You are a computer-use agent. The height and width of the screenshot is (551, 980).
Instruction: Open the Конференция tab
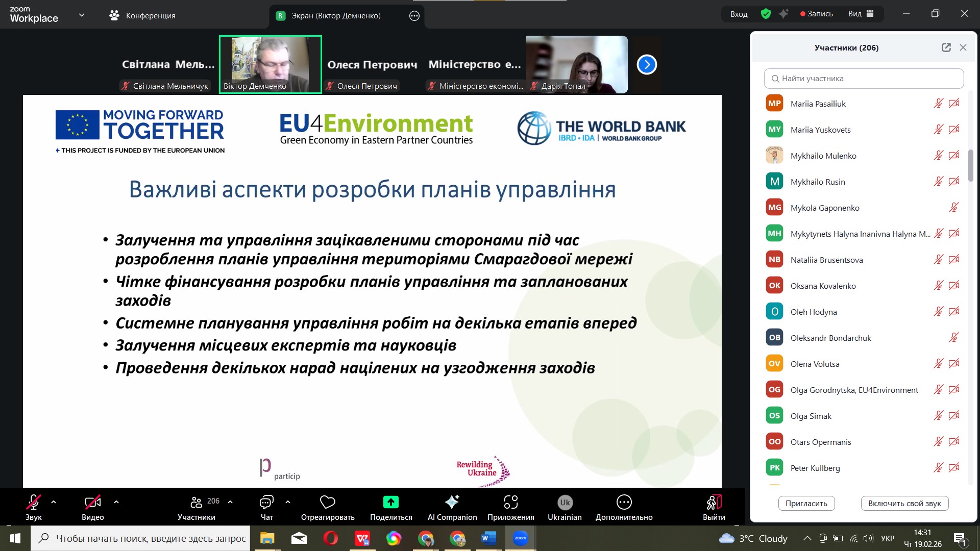click(142, 15)
